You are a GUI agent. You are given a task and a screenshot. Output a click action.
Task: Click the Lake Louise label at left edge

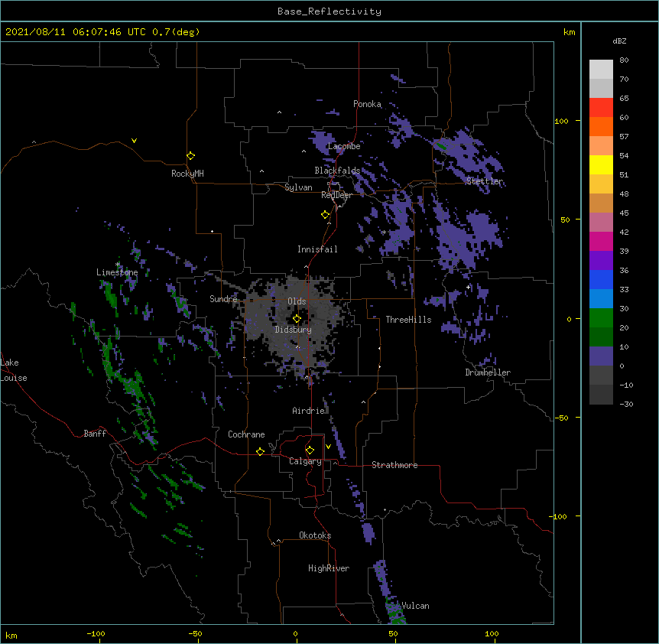[14, 370]
